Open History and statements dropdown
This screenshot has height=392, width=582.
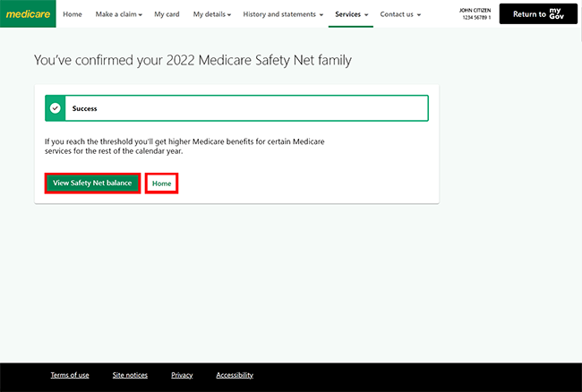(283, 14)
